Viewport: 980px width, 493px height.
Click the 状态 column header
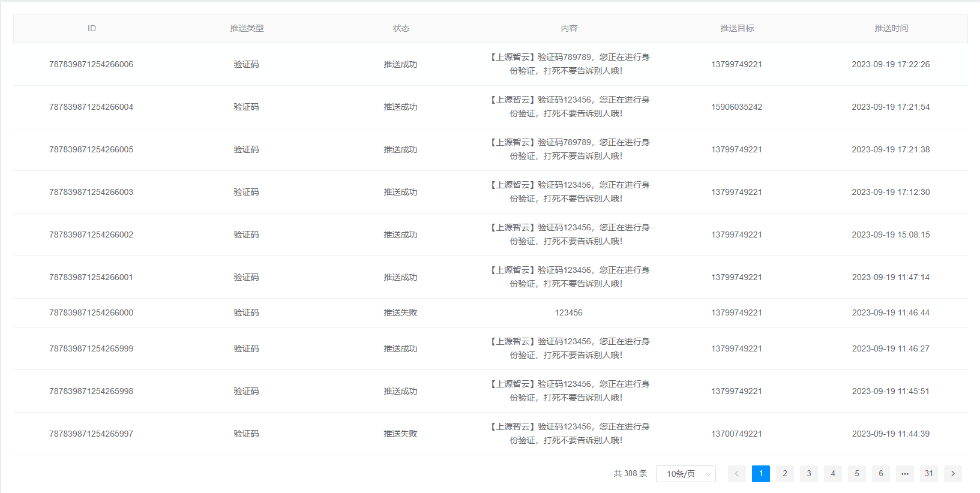(x=401, y=28)
